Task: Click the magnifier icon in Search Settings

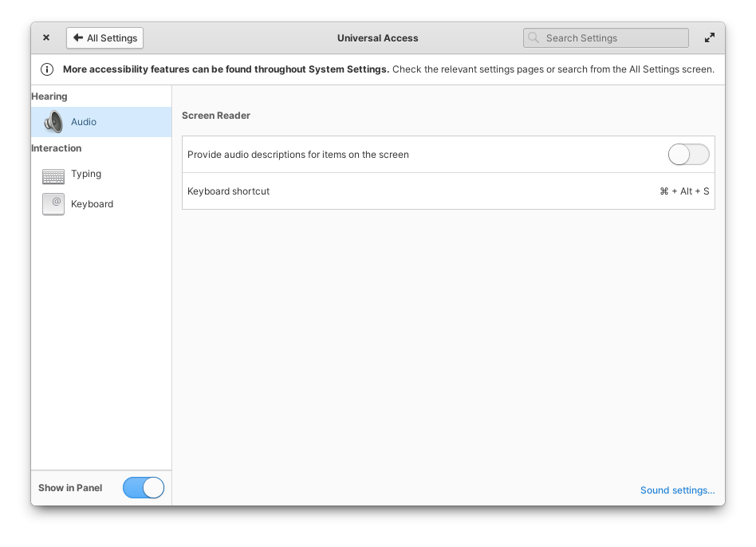Action: (534, 37)
